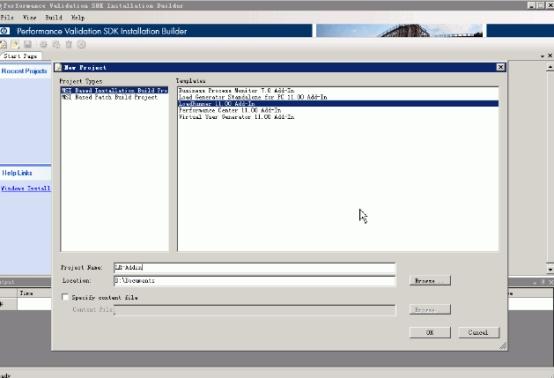Open the Windows Installer help link
Viewport: 554px width, 378px height.
(26, 188)
